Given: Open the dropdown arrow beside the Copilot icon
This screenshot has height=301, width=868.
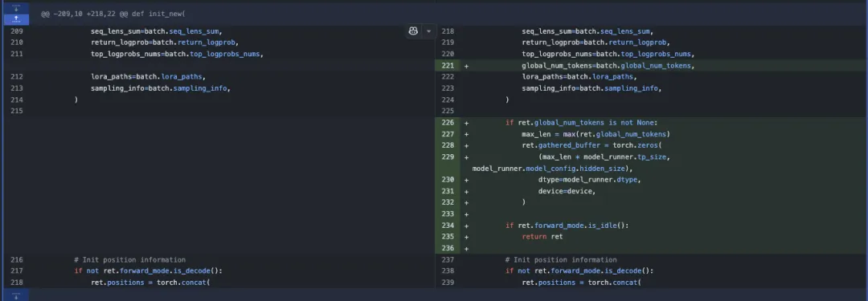Looking at the screenshot, I should point(428,31).
